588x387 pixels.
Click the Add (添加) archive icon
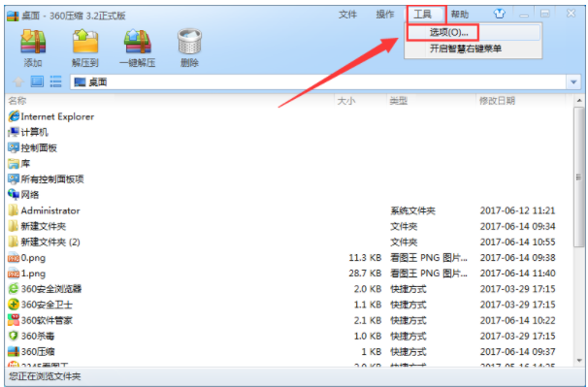pyautogui.click(x=33, y=42)
